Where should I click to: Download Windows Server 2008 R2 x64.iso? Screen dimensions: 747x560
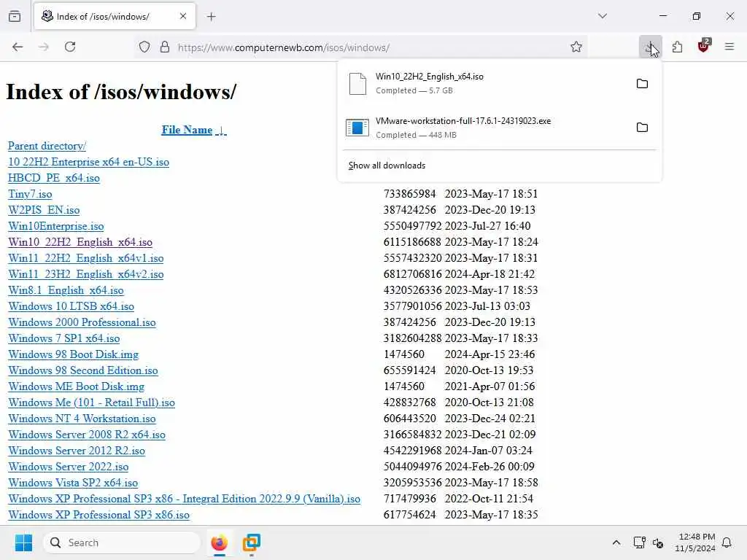pos(87,435)
